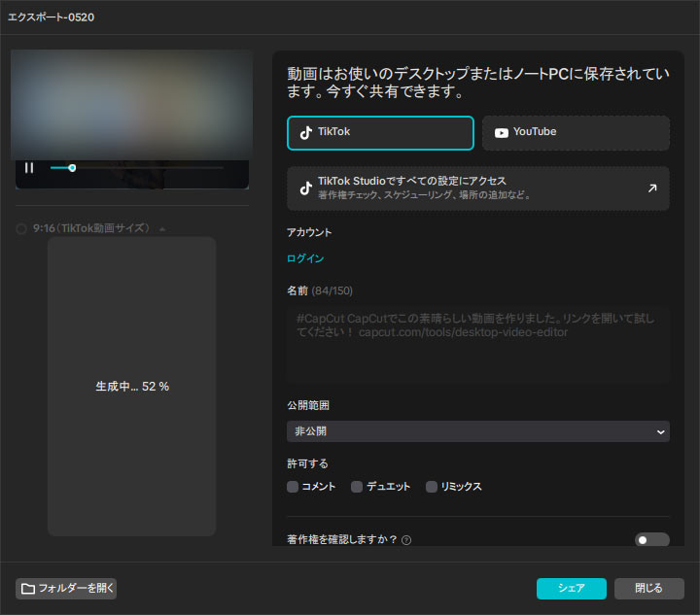Click the external link arrow for TikTok Studio
Viewport: 700px width, 615px height.
click(x=652, y=188)
